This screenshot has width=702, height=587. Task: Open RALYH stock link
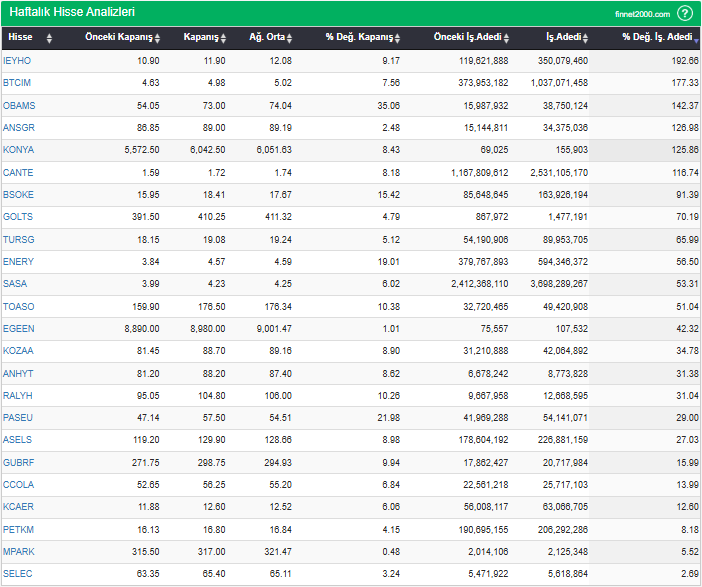coord(17,396)
